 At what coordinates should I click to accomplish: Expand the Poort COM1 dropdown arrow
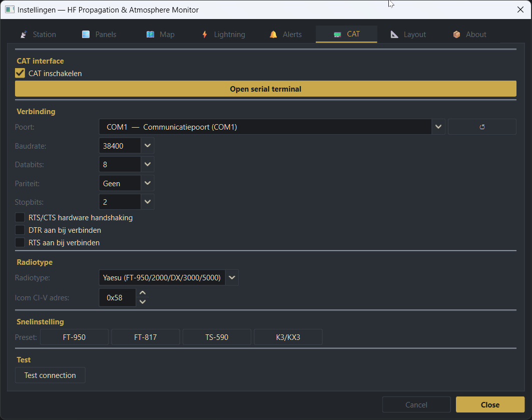click(x=438, y=127)
